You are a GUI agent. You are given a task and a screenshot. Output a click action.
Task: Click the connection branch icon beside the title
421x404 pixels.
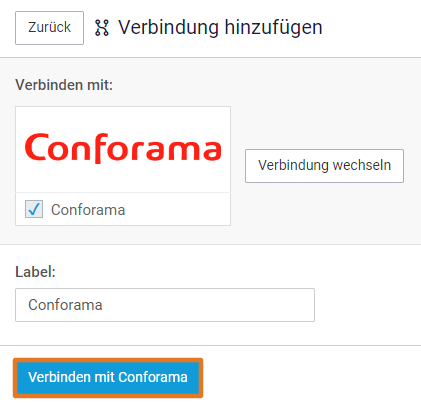(102, 28)
